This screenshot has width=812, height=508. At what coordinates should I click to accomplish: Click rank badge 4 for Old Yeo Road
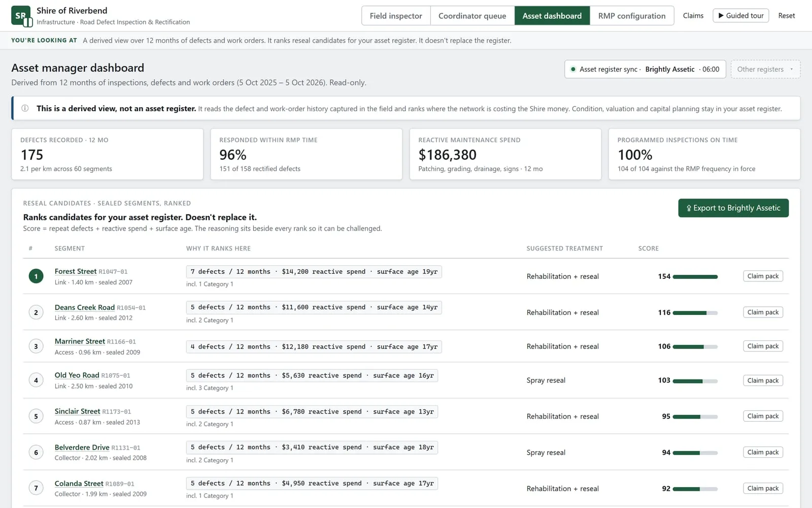click(x=36, y=380)
